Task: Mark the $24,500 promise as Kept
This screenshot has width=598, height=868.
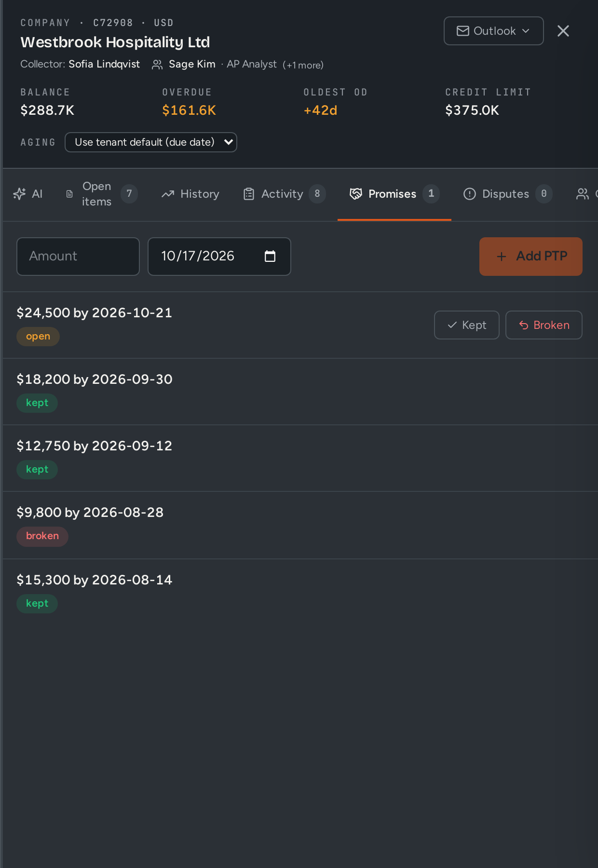Action: [x=467, y=325]
